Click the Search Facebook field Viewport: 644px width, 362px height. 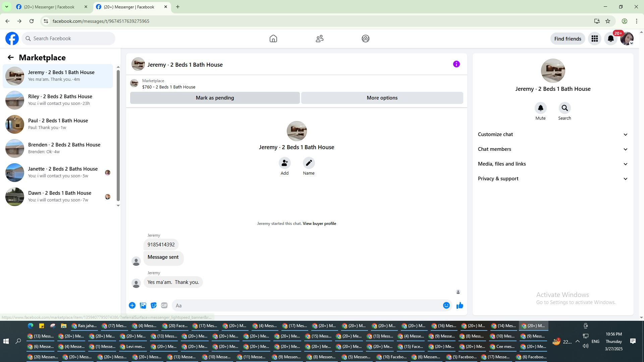coord(68,39)
